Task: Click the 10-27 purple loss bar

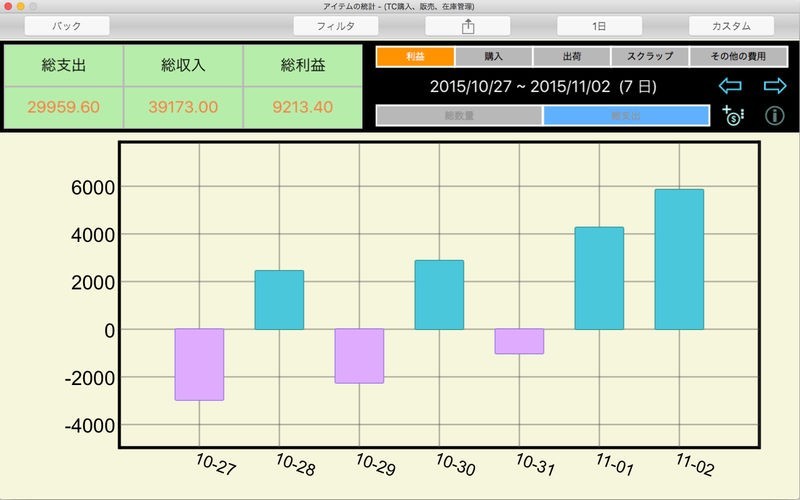Action: tap(199, 364)
